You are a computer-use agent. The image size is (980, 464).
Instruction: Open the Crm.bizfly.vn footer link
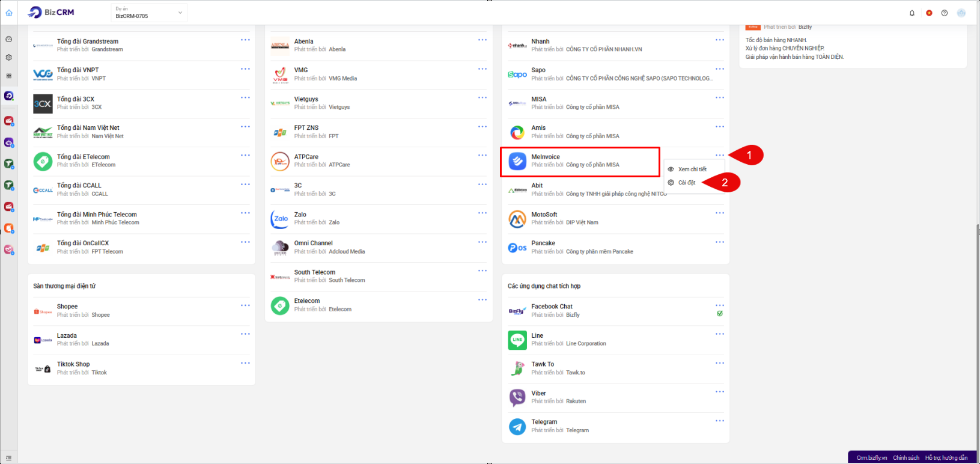click(872, 458)
